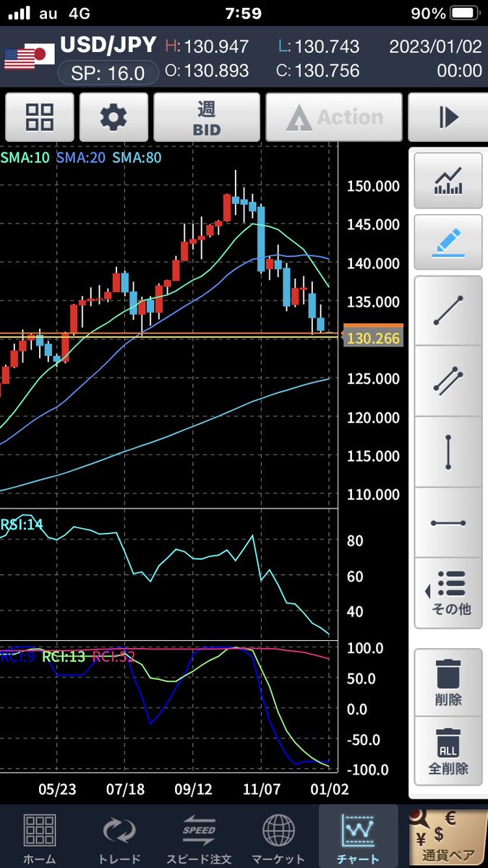Go to the ホーム tab
488x868 pixels.
40,837
